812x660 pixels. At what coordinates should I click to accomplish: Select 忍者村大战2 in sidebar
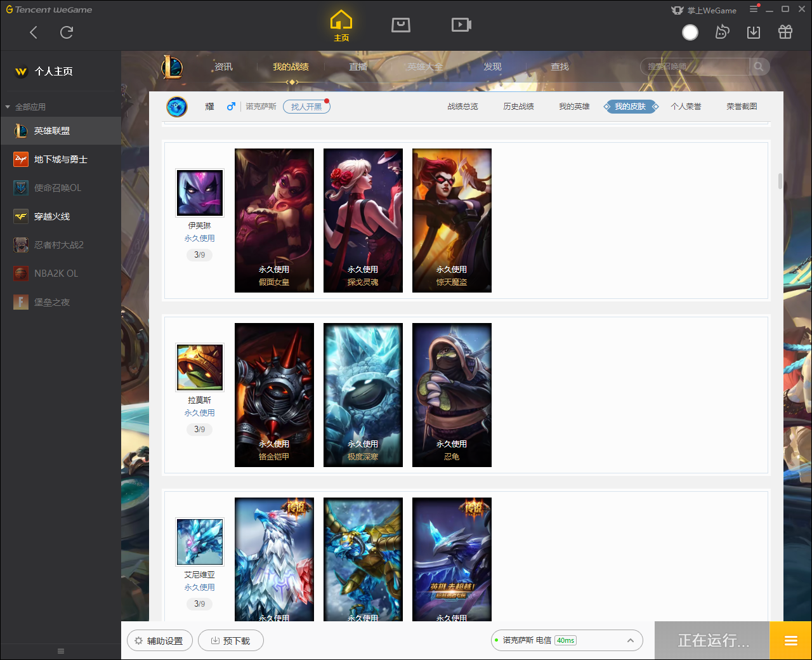click(60, 245)
